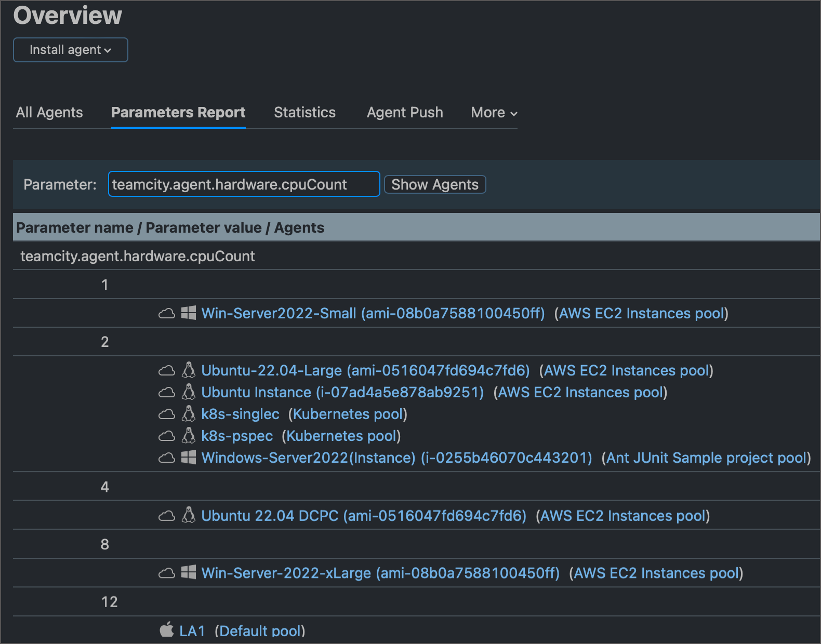Screen dimensions: 821x644
Task: Open the Win-Server2022-Small agent link
Action: 373,313
